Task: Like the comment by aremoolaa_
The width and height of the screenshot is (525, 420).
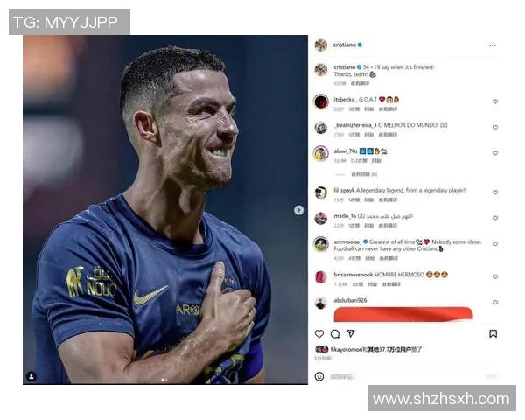Action: (x=495, y=244)
